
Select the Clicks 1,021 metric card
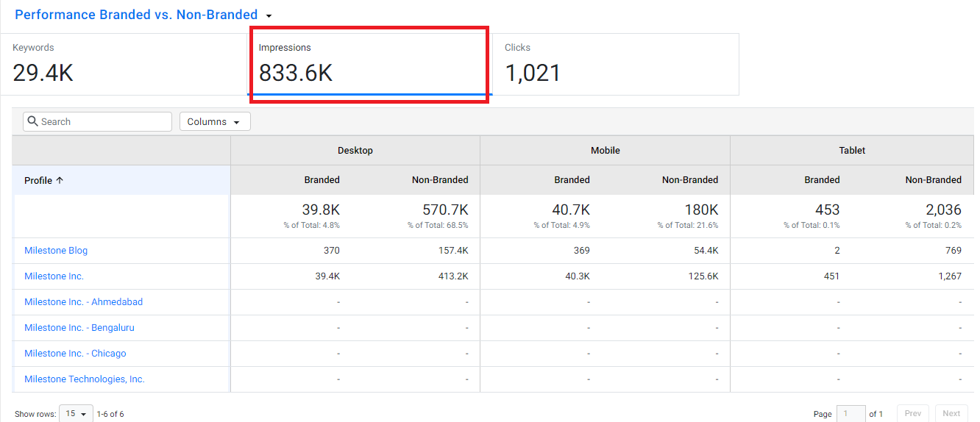[616, 64]
